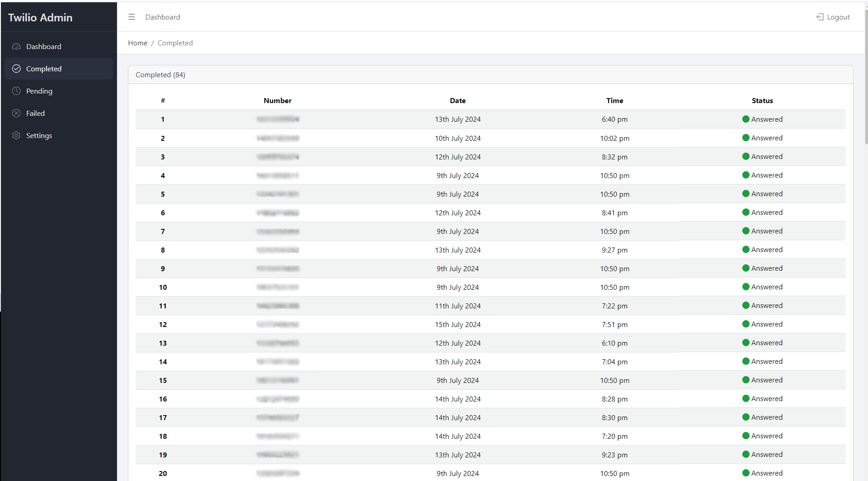Image resolution: width=868 pixels, height=481 pixels.
Task: Toggle the sidebar hamburger menu icon
Action: coord(132,17)
